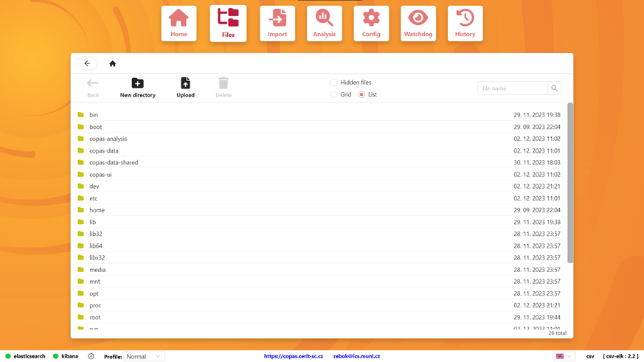Screen dimensions: 644x362
Task: Go to root via breadcrumb home icon
Action: (x=113, y=64)
